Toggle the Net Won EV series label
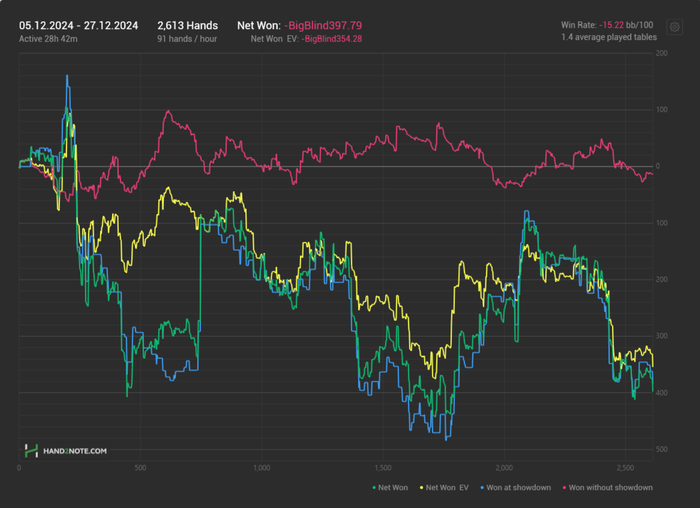Screen dimensions: 700x508 (448, 487)
